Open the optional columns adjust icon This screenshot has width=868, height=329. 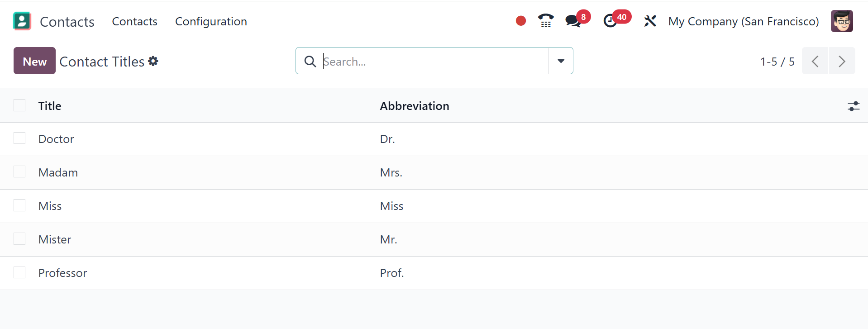point(853,106)
